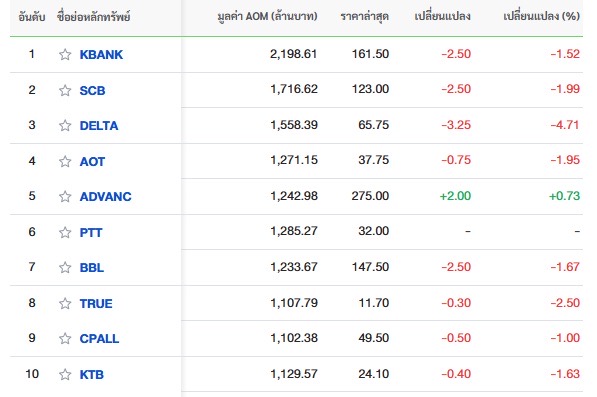Go to the ADVANC quote page
Screen dimensions: 597x397
[105, 197]
